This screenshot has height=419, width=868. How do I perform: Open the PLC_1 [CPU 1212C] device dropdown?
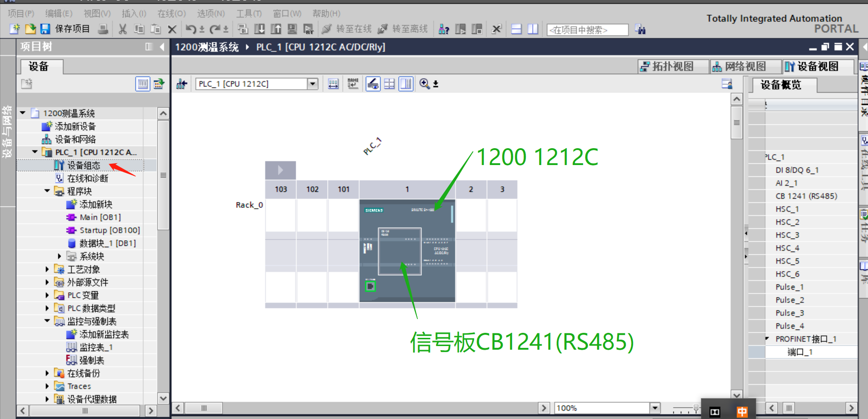(x=312, y=84)
